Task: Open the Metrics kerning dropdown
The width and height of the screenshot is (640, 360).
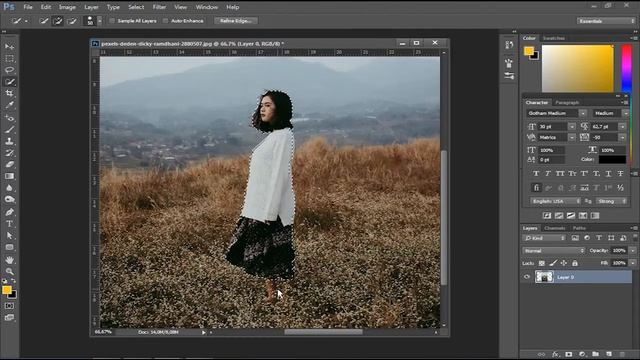Action: click(x=571, y=138)
